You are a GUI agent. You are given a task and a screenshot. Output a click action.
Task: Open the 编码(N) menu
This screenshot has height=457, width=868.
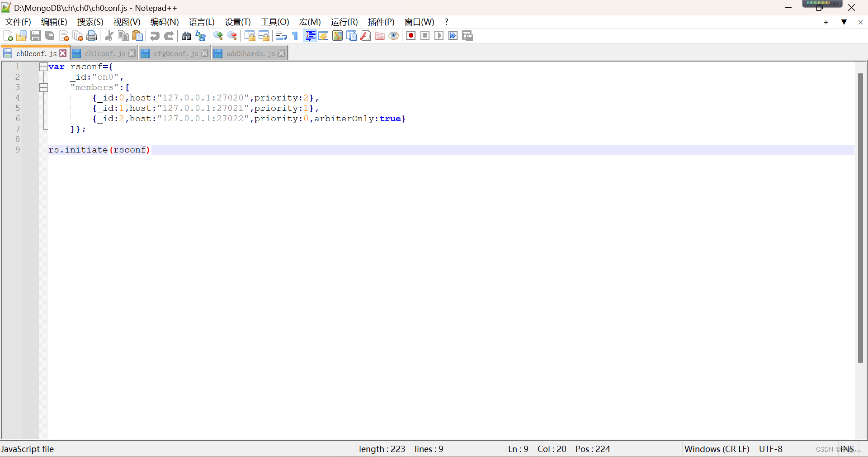pos(165,22)
